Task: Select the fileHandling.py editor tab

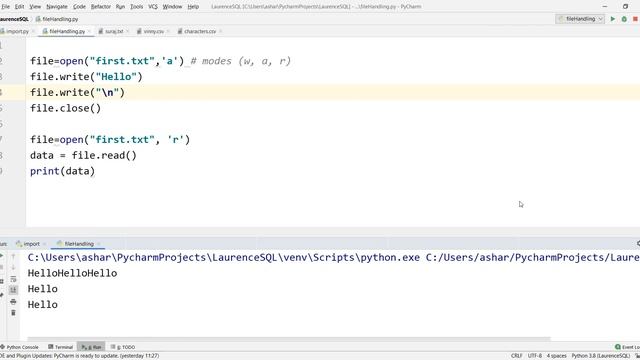Action: [67, 31]
